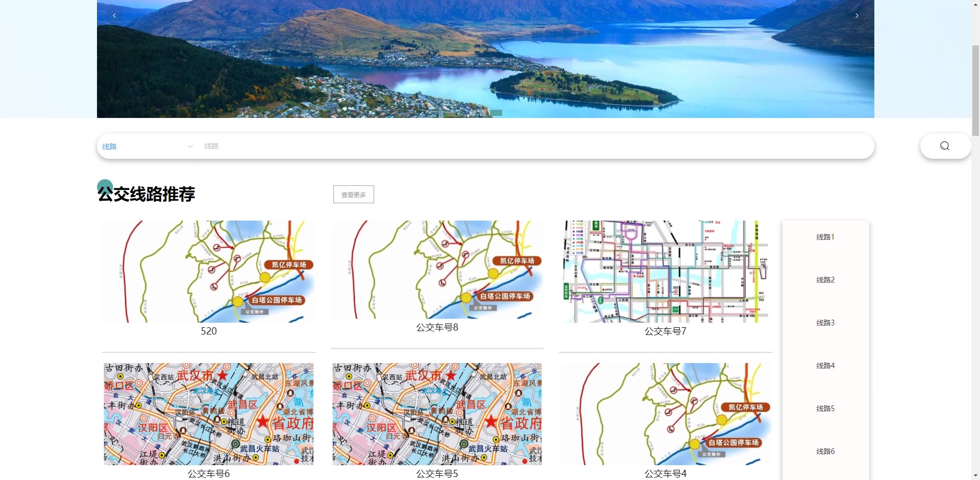Expand dropdown using chevron arrow beside 线路
Viewport: 980px width, 480px height.
190,147
